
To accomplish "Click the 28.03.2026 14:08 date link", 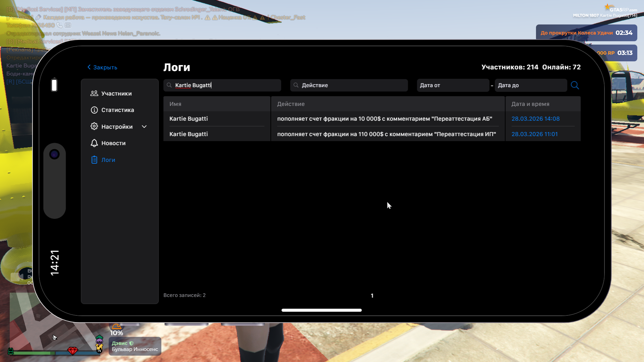I will [535, 119].
